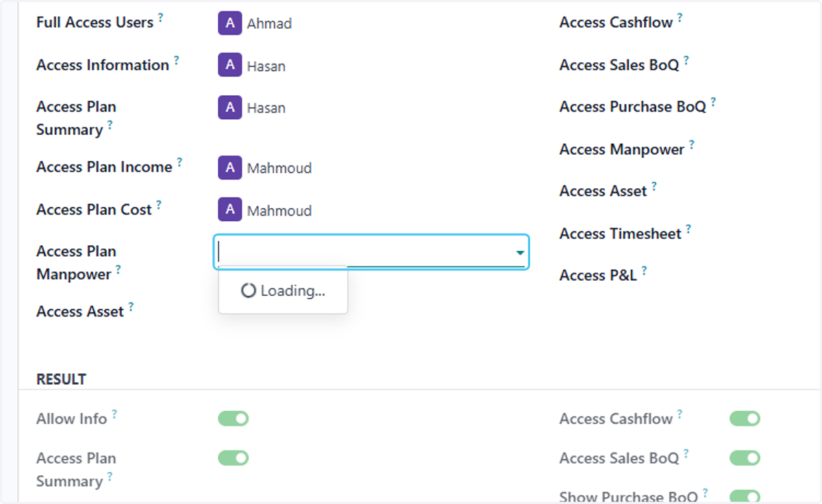The image size is (822, 504).
Task: Toggle the Access Plan Summary switch in the RESULT section
Action: click(234, 458)
